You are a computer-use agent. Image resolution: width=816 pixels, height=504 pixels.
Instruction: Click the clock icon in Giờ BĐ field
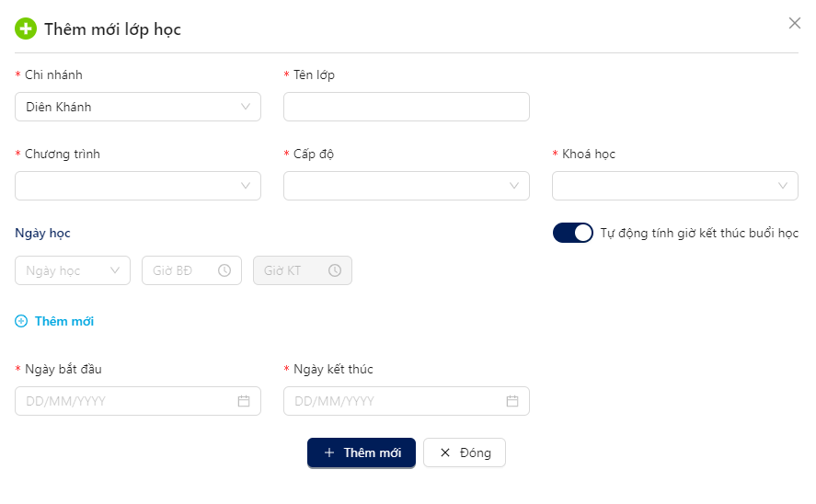[224, 270]
